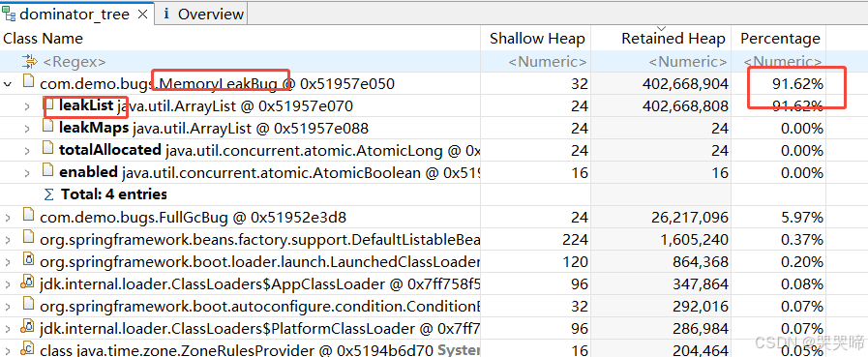Click the class loader icon of AppClassLoader
Screen dimensions: 868x357
pyautogui.click(x=26, y=283)
